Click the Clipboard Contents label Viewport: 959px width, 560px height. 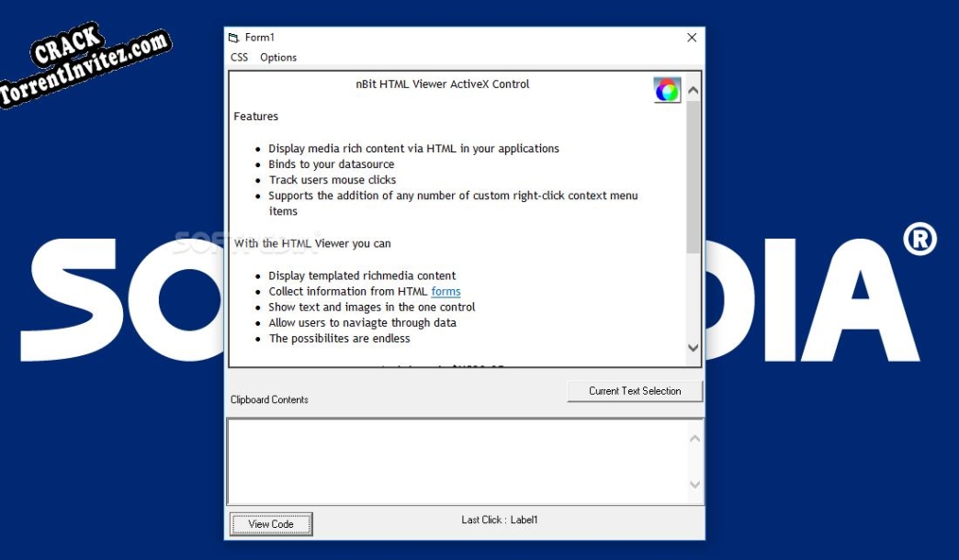268,399
